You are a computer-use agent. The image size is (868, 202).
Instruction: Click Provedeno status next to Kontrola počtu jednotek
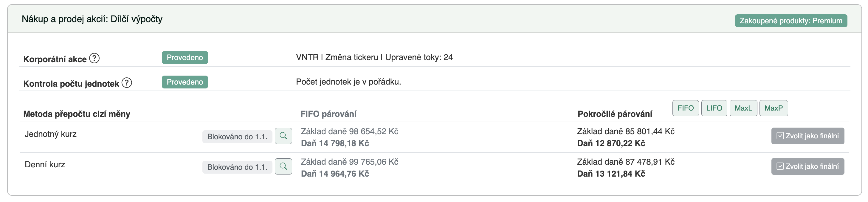[185, 82]
